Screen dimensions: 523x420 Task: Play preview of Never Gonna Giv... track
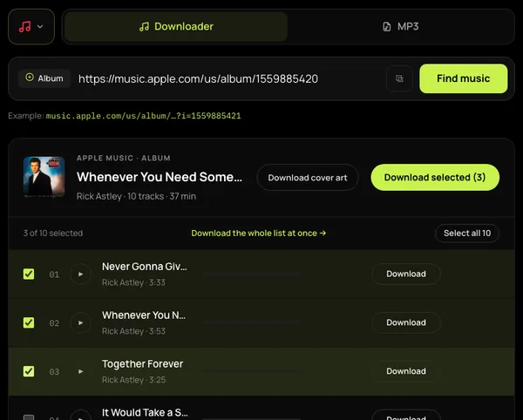[81, 274]
